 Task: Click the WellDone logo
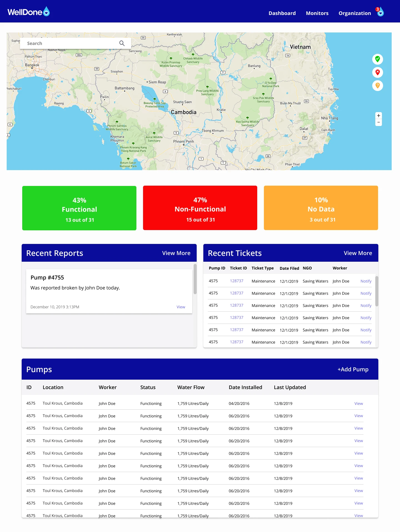click(x=29, y=12)
